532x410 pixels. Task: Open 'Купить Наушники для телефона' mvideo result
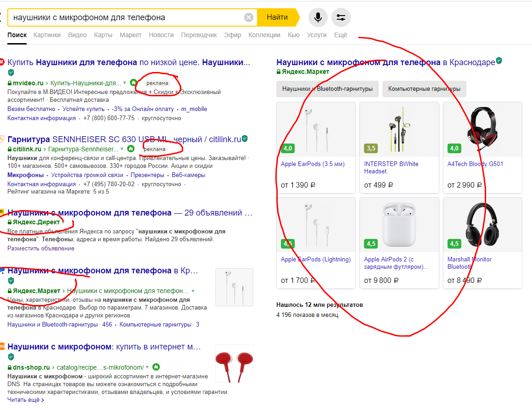tap(129, 62)
